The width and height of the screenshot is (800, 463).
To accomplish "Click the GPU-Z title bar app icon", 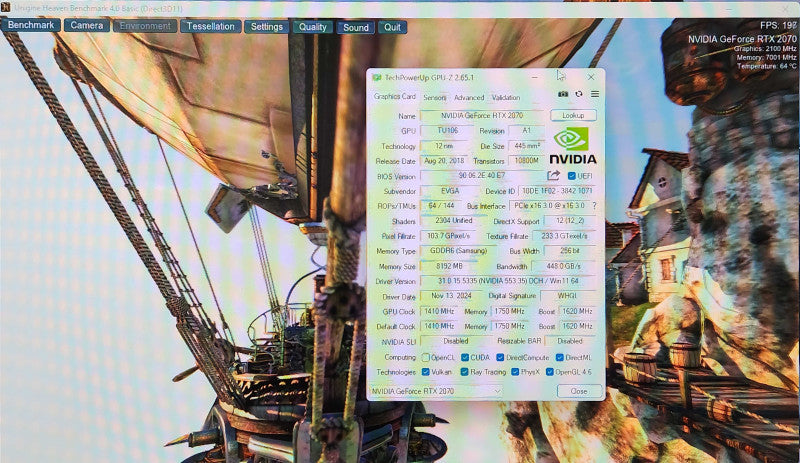I will tap(377, 78).
